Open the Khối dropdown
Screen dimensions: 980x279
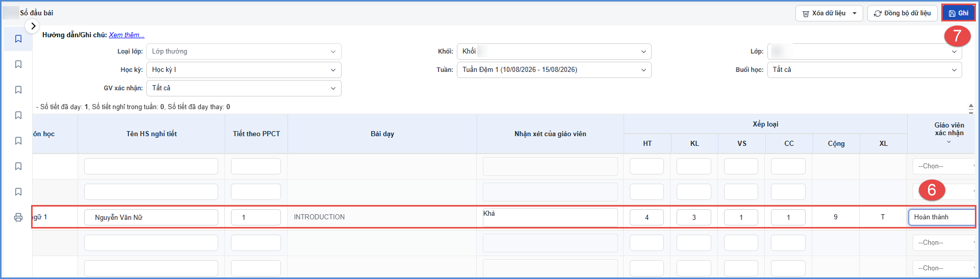[554, 52]
